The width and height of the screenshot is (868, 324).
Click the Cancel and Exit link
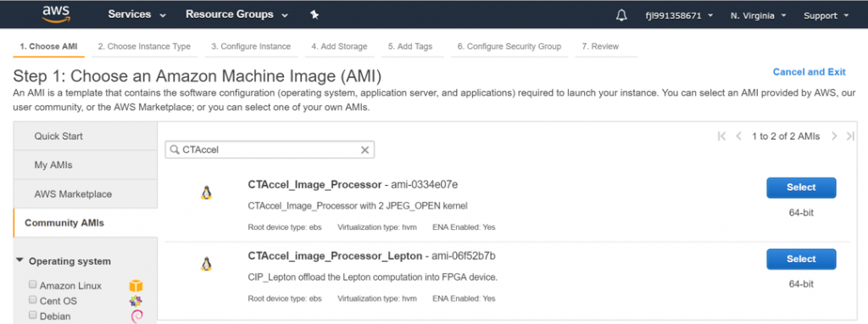pyautogui.click(x=810, y=72)
